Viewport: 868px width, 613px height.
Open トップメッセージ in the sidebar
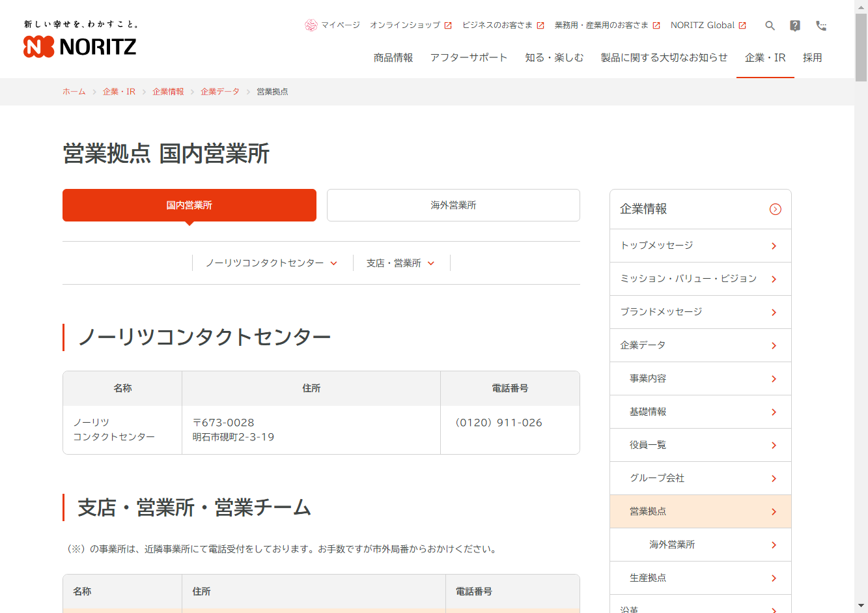700,246
